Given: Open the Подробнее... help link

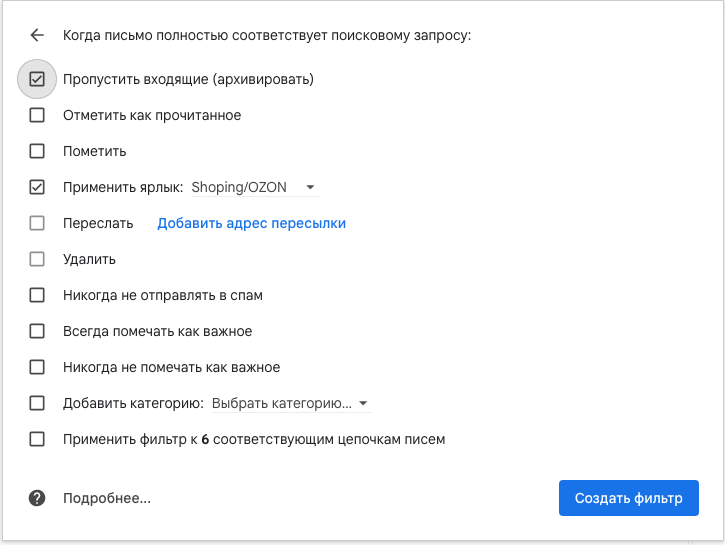Looking at the screenshot, I should pos(106,498).
